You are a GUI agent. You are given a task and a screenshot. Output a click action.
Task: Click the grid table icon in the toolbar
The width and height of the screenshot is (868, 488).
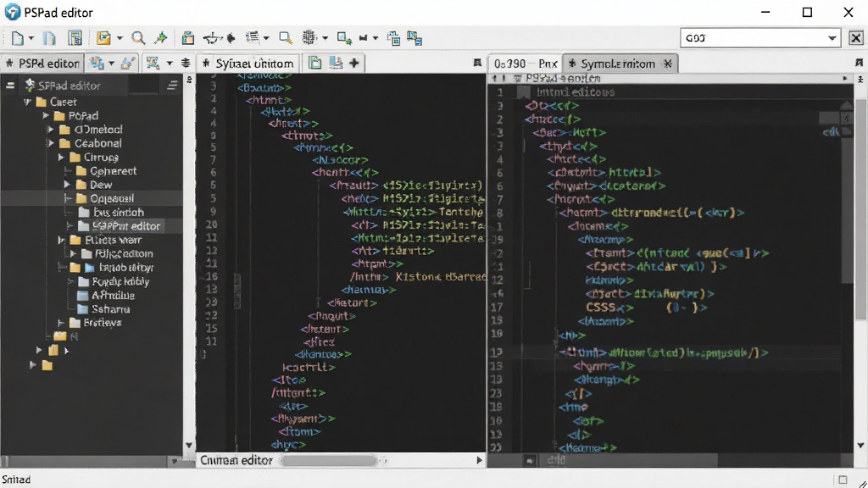[x=309, y=38]
